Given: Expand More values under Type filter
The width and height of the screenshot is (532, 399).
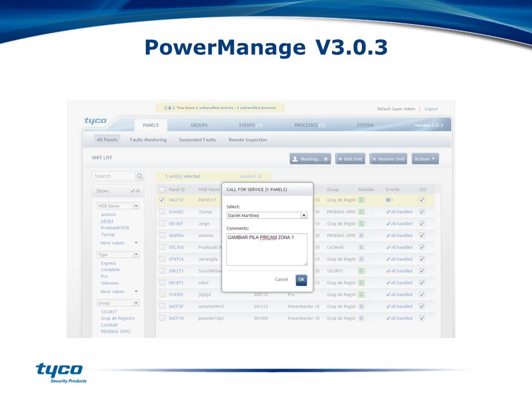Looking at the screenshot, I should tap(119, 291).
